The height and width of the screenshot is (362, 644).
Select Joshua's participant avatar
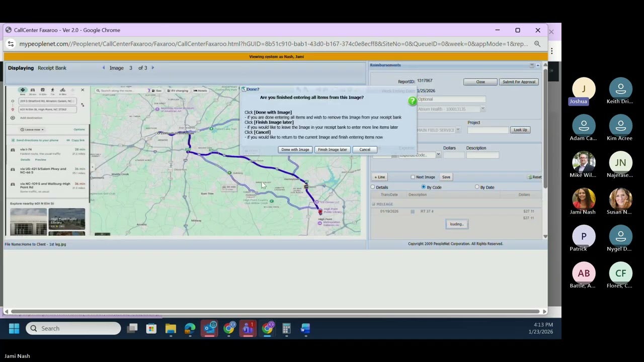click(584, 89)
